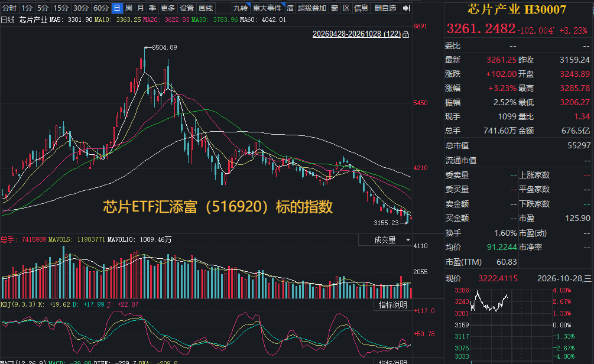Select the highlighted 日 daily period
Image resolution: width=594 pixels, height=364 pixels.
(117, 8)
